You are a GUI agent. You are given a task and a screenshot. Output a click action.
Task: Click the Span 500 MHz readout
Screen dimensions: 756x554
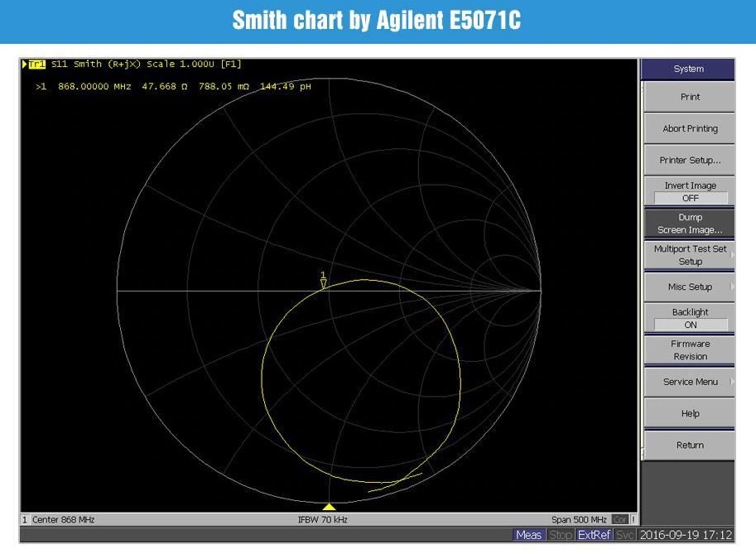click(579, 520)
